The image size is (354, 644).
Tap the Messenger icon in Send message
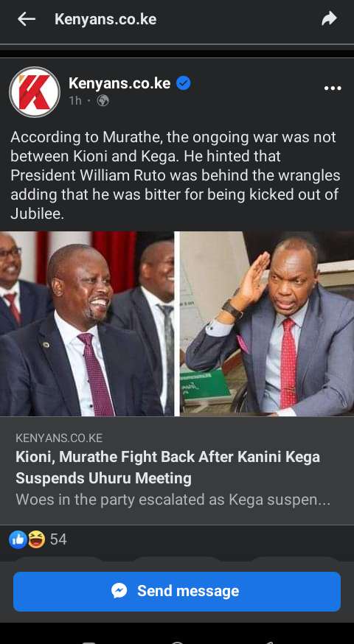pos(119,591)
